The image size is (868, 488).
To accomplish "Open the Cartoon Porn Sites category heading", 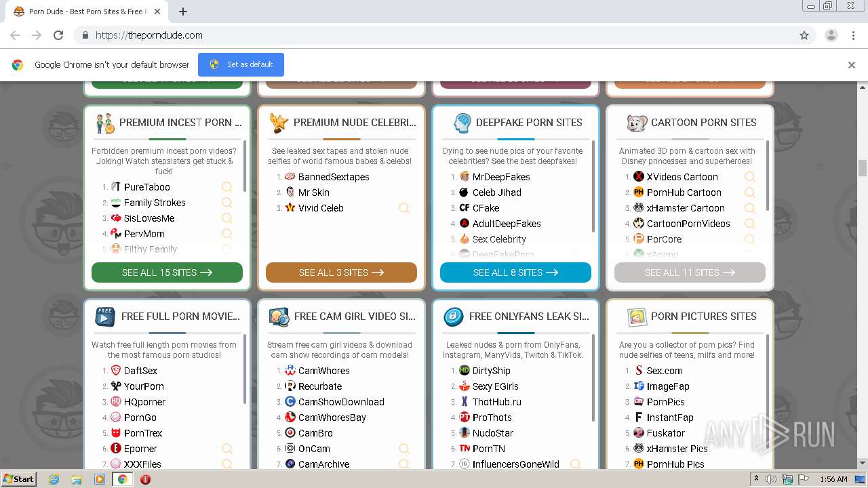I will coord(704,123).
